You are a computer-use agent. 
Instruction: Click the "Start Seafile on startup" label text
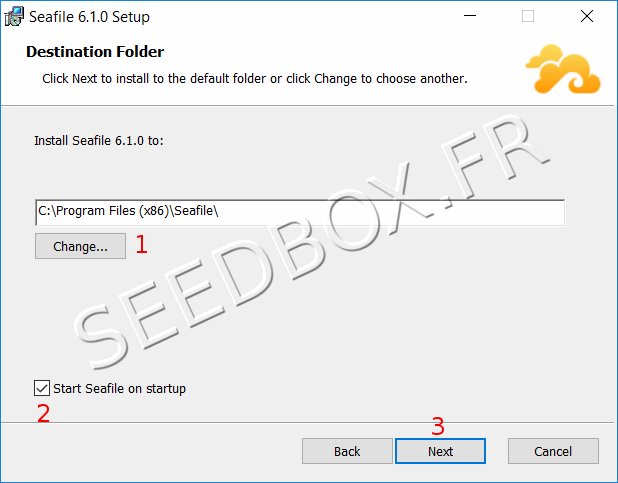pos(119,389)
